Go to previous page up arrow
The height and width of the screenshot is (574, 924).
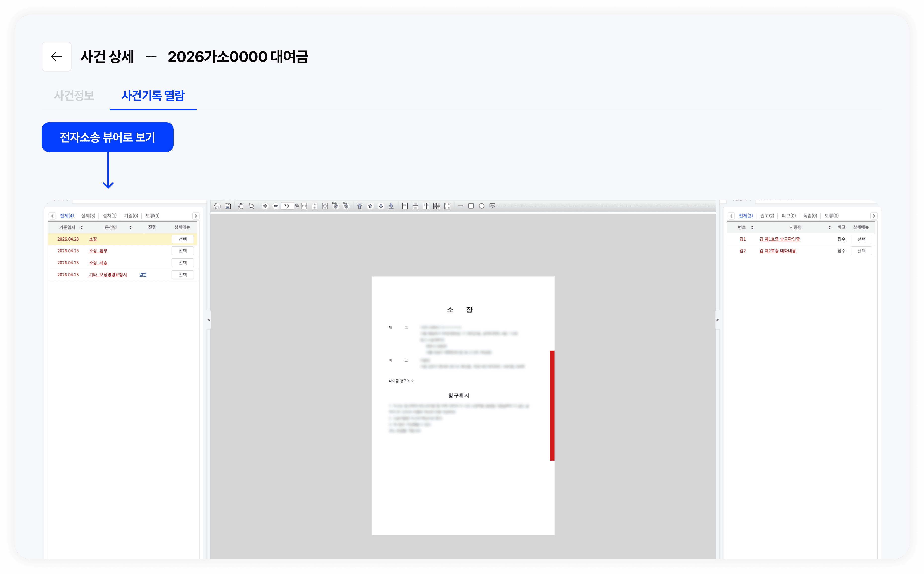click(x=370, y=206)
